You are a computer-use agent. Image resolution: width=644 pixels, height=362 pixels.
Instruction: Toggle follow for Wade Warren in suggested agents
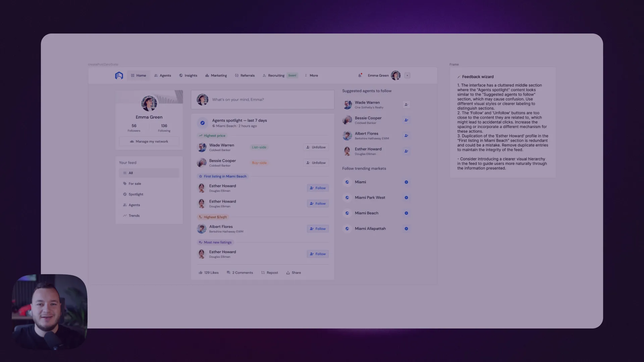pos(406,105)
